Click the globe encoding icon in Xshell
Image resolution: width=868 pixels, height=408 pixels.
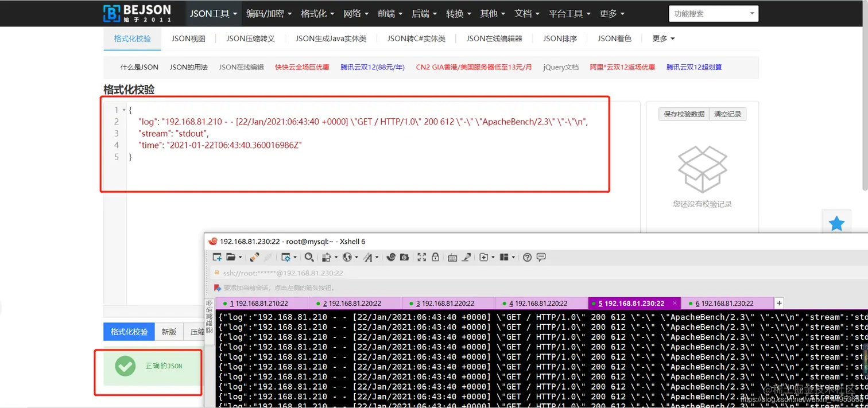347,257
